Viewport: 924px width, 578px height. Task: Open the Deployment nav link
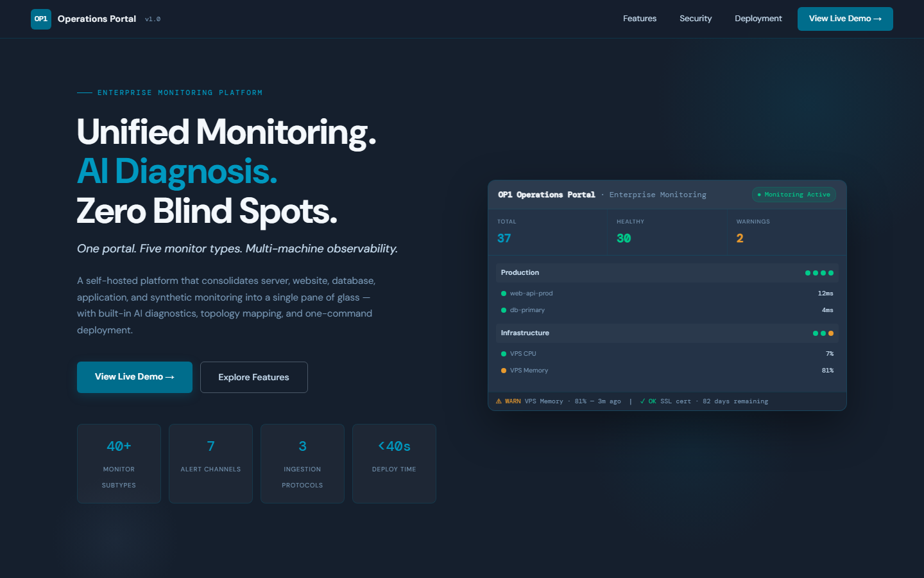(758, 19)
